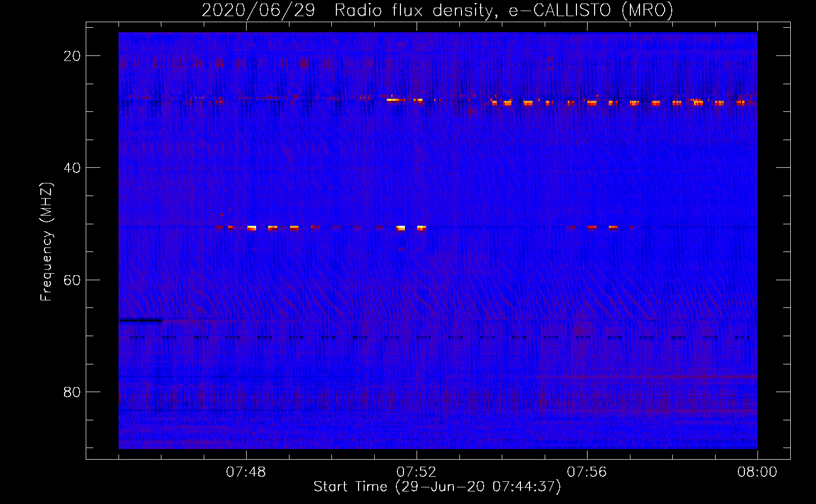Click the 80 MHz frequency tick label

[x=72, y=392]
